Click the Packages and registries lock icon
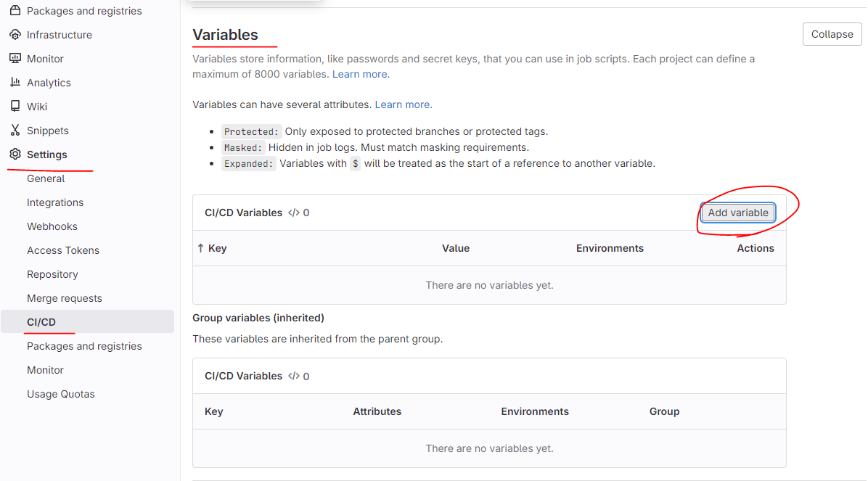Viewport: 868px width, 481px height. pyautogui.click(x=15, y=11)
